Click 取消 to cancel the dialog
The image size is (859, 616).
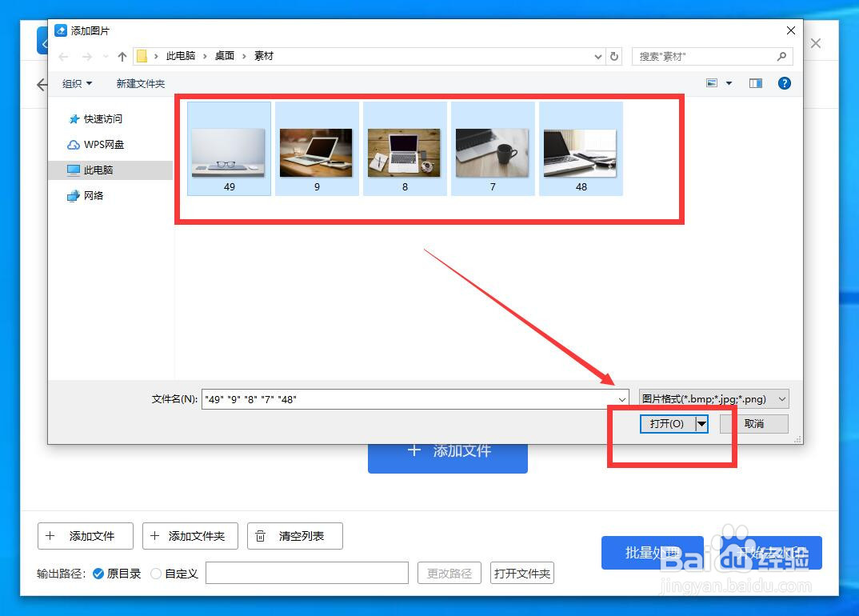point(753,424)
